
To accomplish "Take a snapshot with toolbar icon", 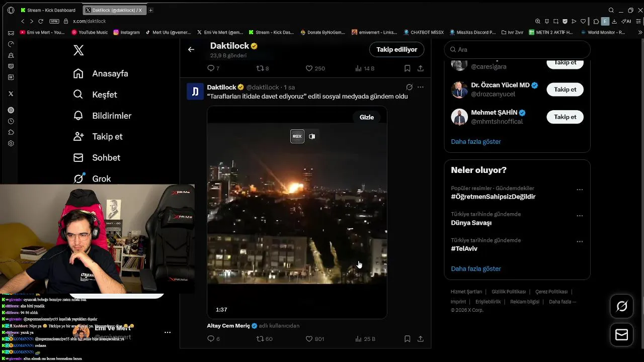I will pos(556,21).
